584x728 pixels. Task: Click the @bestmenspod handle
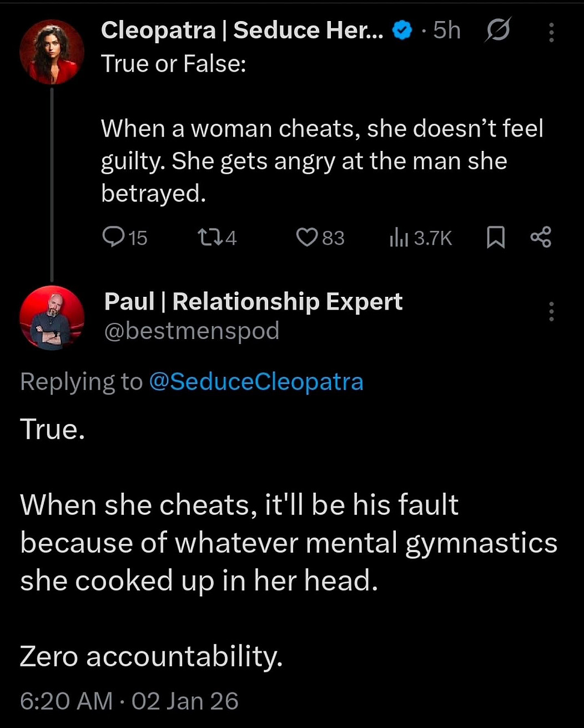coord(192,331)
